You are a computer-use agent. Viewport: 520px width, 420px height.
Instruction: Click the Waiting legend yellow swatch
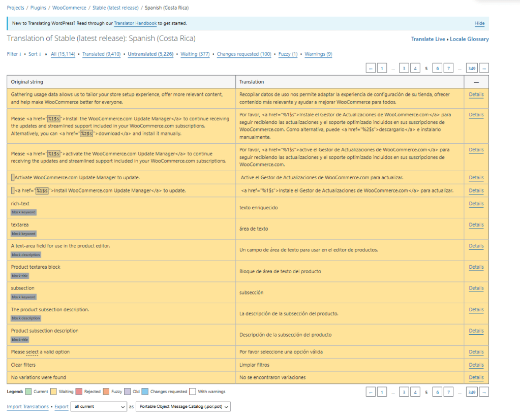tap(53, 392)
